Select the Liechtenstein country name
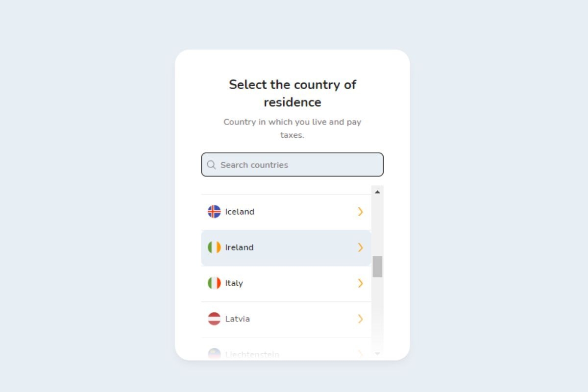This screenshot has height=392, width=588. pyautogui.click(x=252, y=354)
